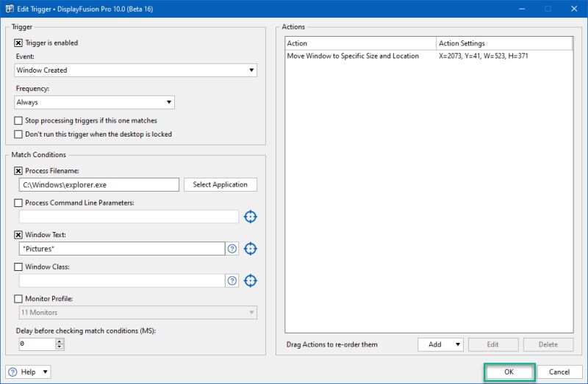The height and width of the screenshot is (384, 588).
Task: Click target crosshair icon for Window Class
Action: click(x=251, y=280)
